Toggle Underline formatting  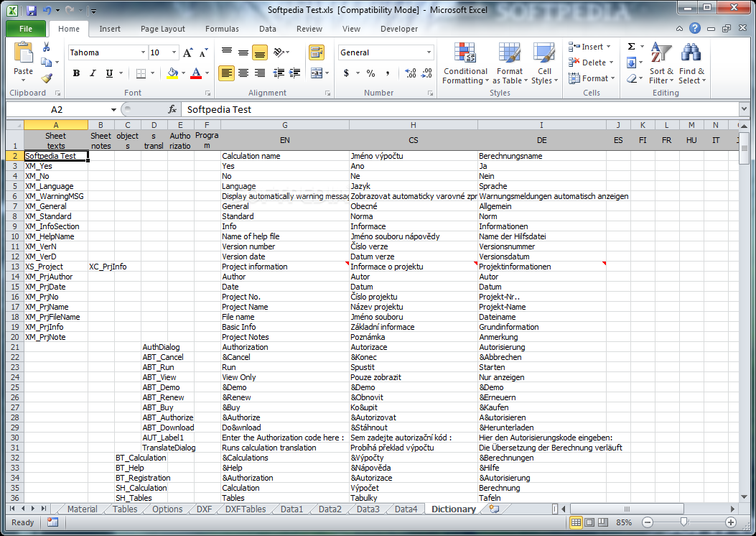coord(109,73)
